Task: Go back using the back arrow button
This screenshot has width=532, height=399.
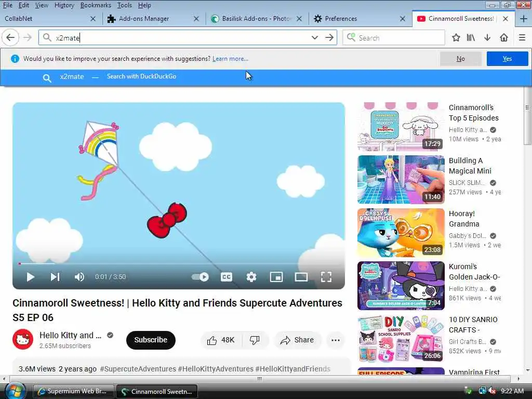Action: [10, 37]
